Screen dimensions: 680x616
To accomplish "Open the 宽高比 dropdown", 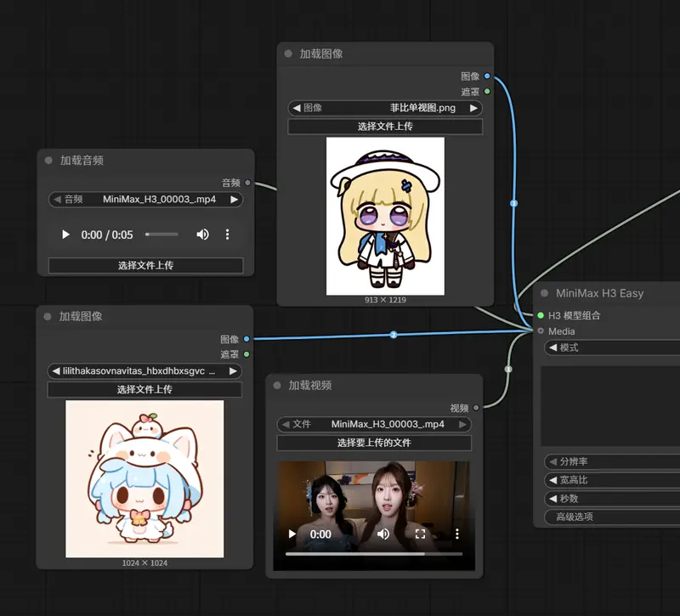I will [612, 480].
